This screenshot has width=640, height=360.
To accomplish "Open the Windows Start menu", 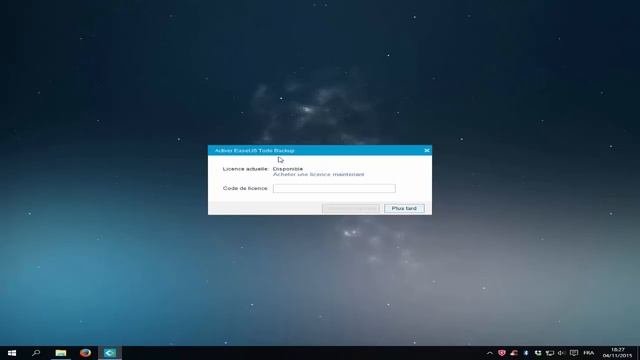I will point(12,353).
